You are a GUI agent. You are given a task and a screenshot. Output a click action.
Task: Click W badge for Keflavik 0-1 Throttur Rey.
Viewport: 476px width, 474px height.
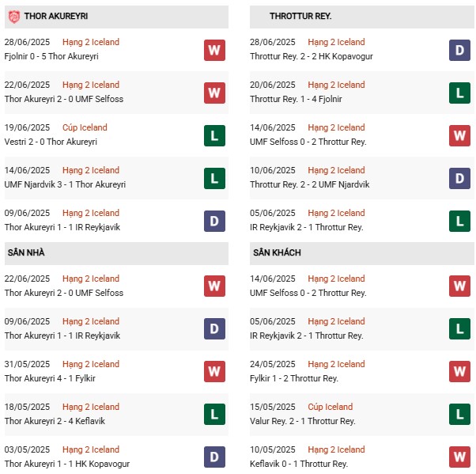(x=459, y=457)
